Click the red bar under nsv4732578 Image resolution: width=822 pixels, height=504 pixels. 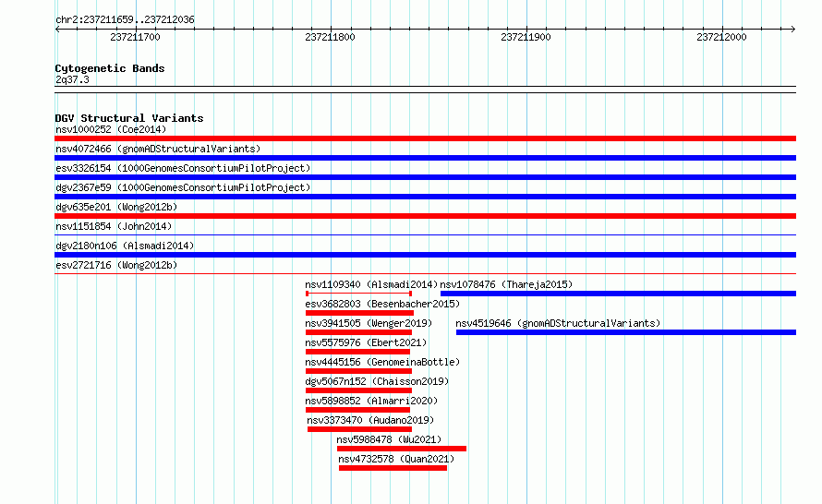[x=393, y=468]
